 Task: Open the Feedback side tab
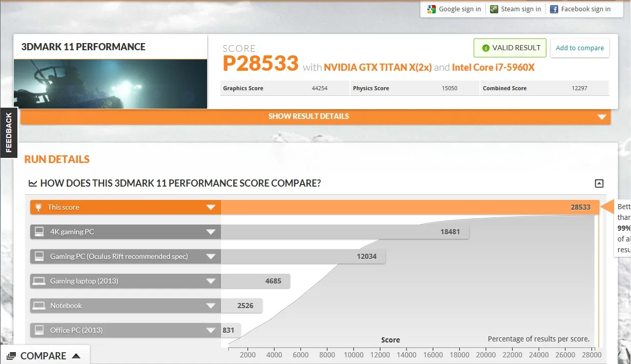click(9, 133)
